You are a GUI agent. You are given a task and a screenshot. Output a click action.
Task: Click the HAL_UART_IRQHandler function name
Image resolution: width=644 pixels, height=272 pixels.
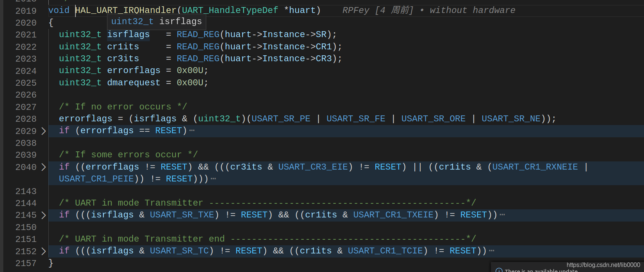click(x=126, y=10)
